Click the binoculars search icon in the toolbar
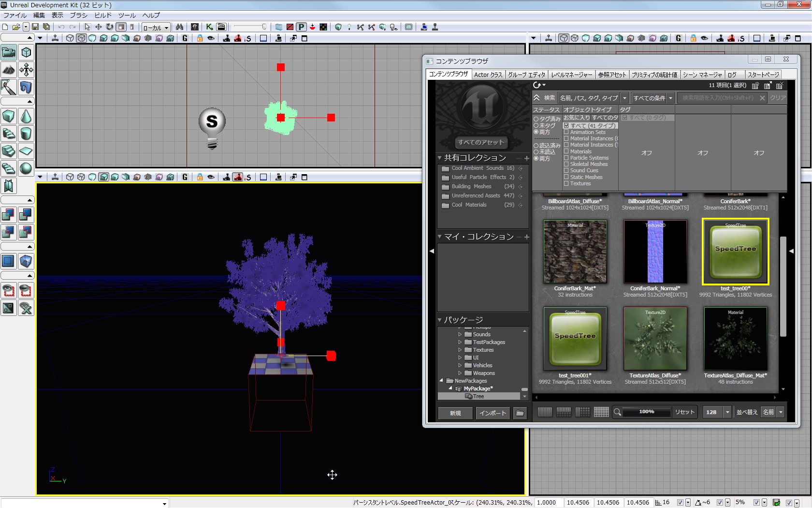 click(179, 27)
